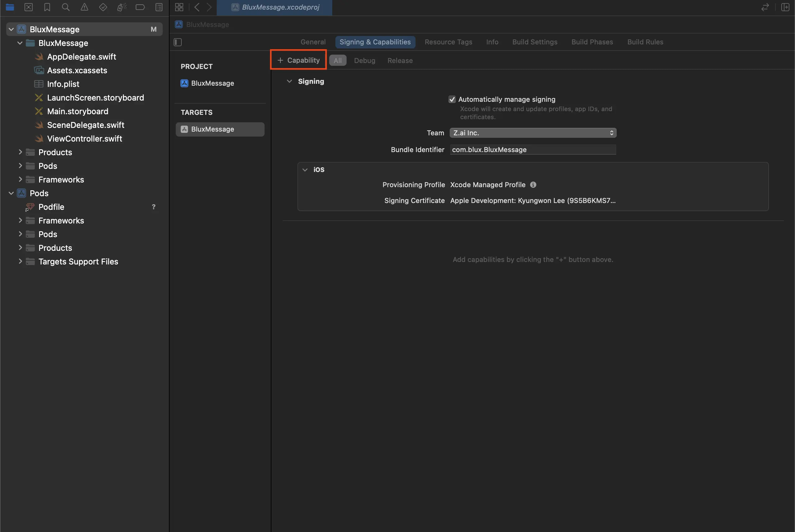
Task: Click the Xcode Managed Profile text
Action: pyautogui.click(x=488, y=185)
